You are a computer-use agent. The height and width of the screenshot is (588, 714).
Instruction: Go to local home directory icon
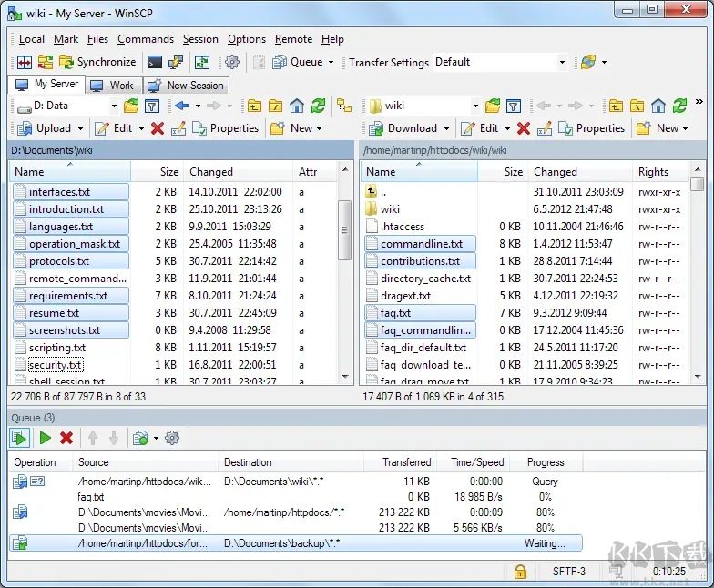(x=296, y=106)
